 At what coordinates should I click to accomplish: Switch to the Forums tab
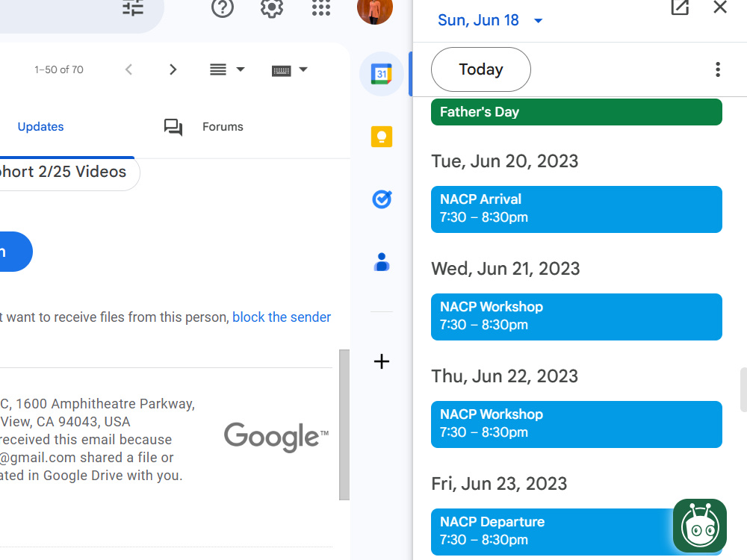(223, 127)
